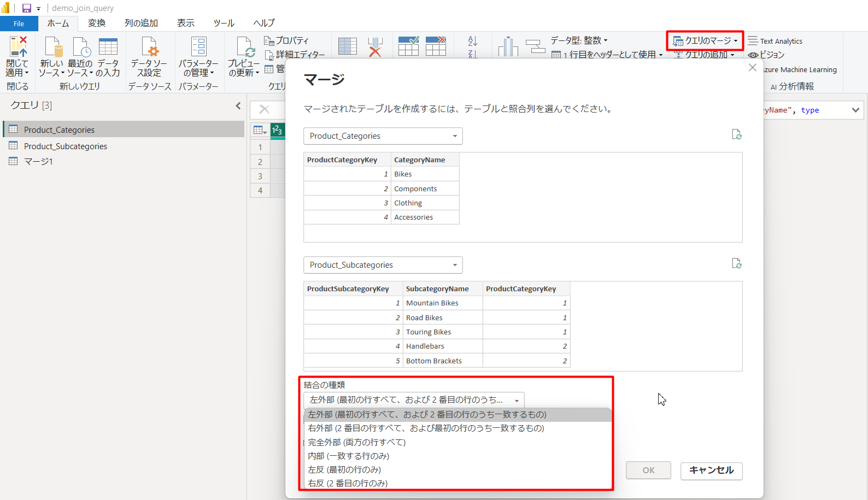
Task: Open the New Source (新しいソース) icon
Action: (52, 48)
